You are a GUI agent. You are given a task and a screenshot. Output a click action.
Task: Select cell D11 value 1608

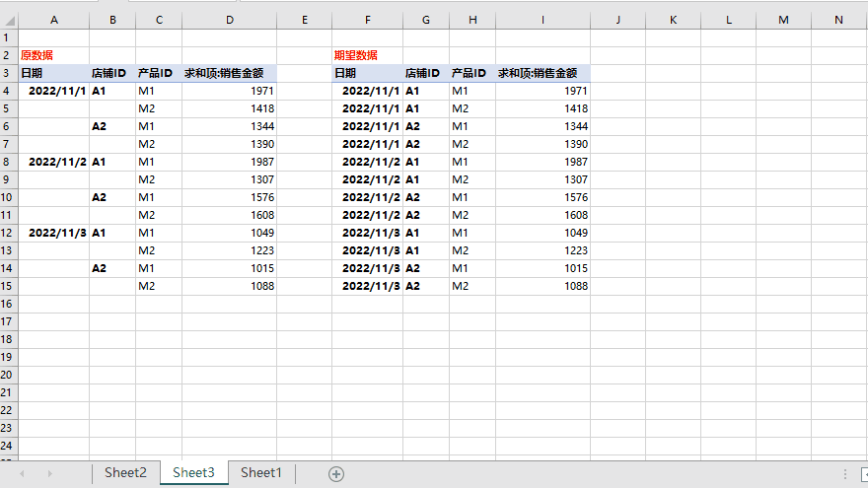229,215
